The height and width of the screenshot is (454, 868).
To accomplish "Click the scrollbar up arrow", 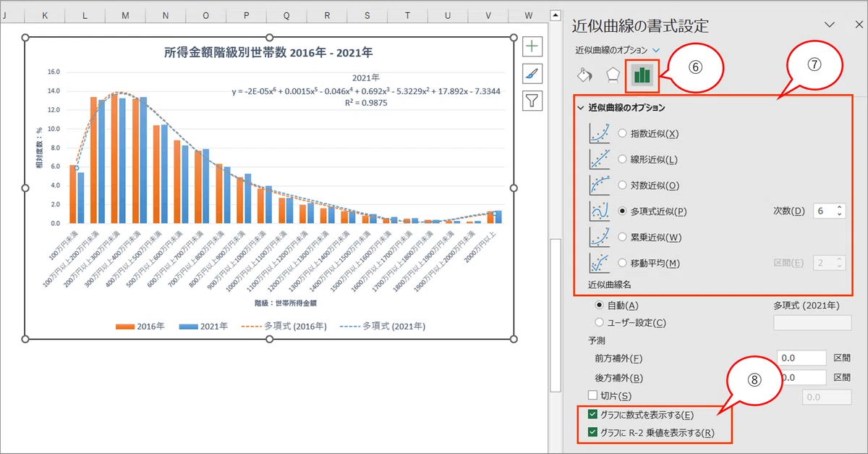I will 555,14.
